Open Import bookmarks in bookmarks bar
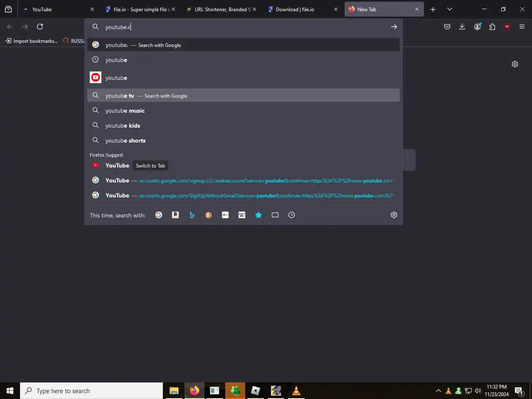 (x=32, y=41)
